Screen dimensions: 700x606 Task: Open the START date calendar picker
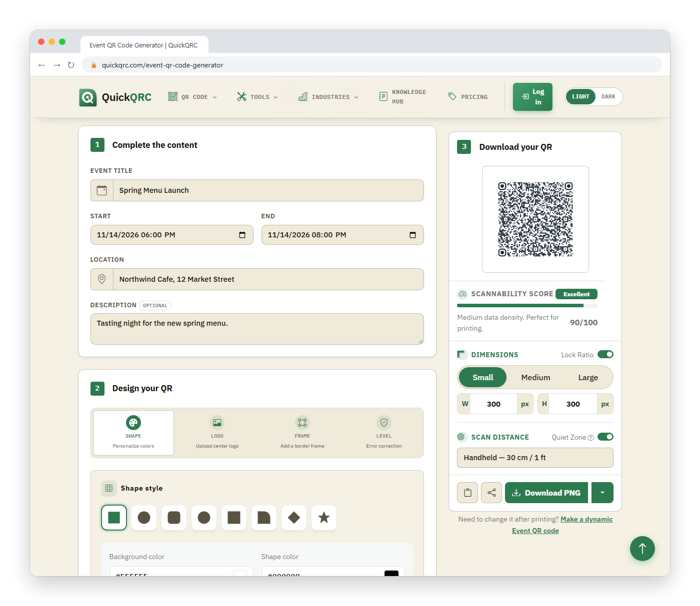point(242,235)
